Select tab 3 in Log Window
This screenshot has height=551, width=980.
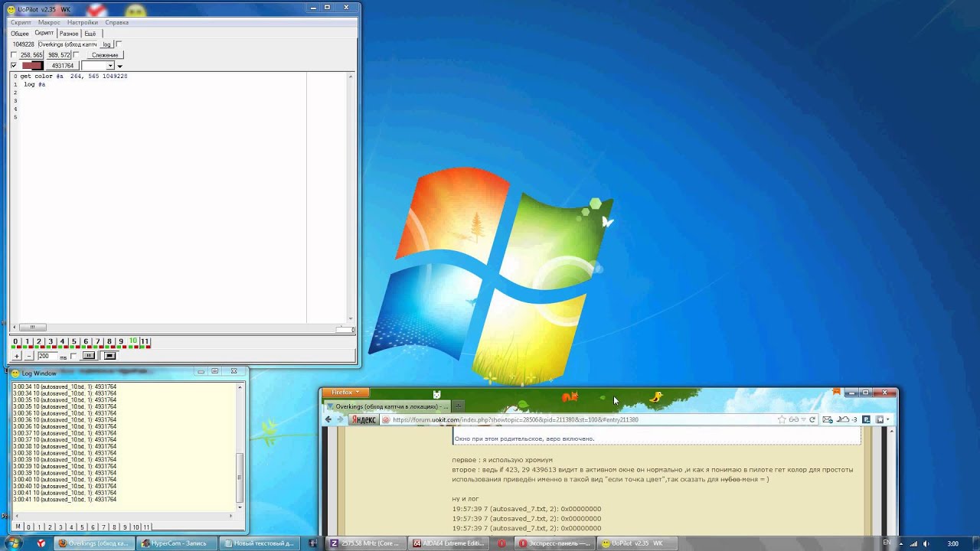click(x=60, y=527)
